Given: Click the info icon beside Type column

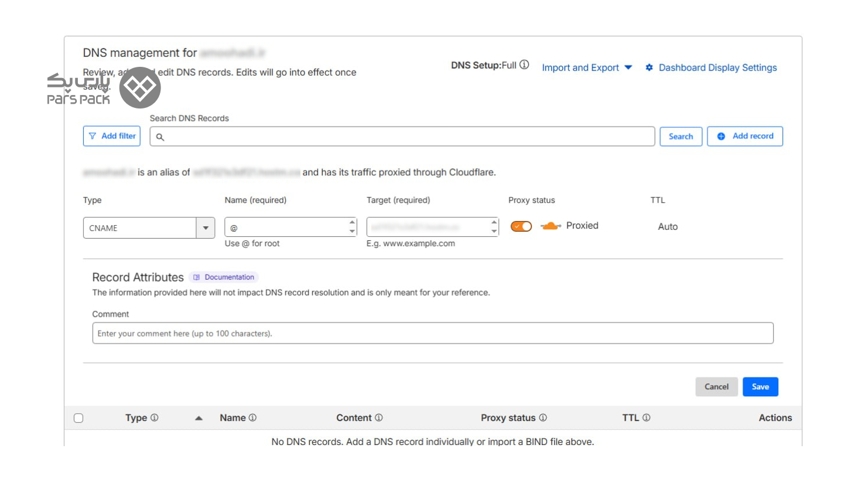Looking at the screenshot, I should (x=155, y=418).
